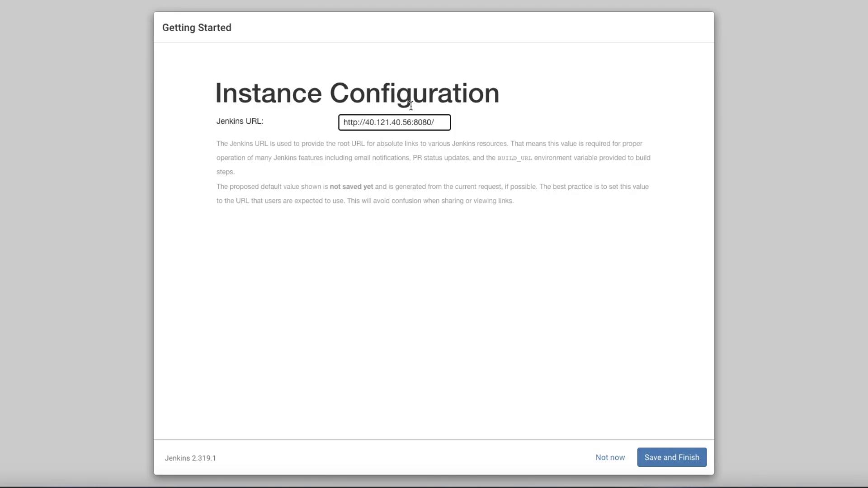
Task: Click the Jenkins 2.319.1 version text
Action: coord(190,458)
